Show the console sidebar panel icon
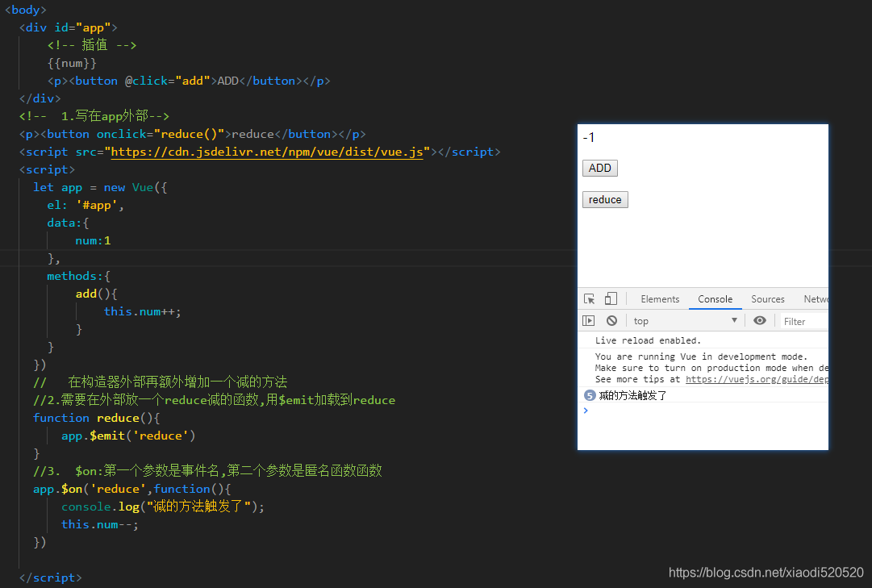872x588 pixels. [588, 321]
